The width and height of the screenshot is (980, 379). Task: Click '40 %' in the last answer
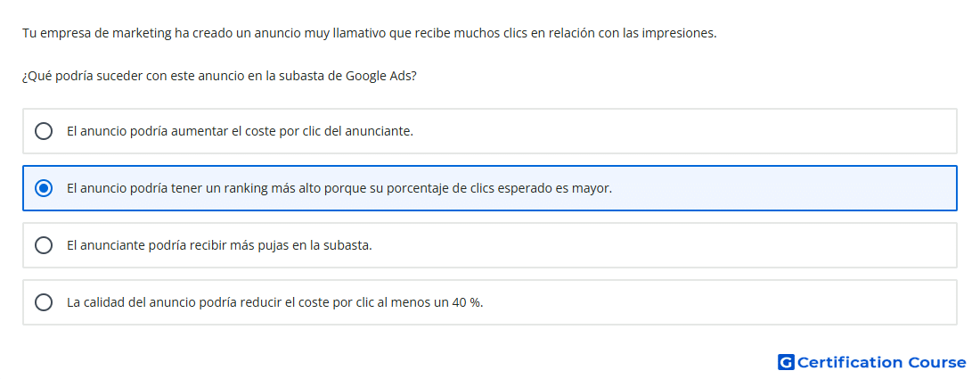click(466, 302)
